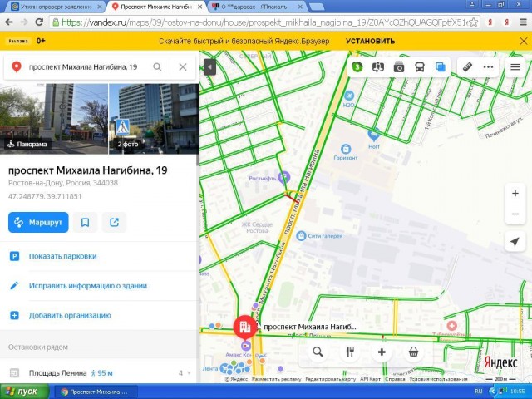Select the ruler distance tool

(x=467, y=66)
